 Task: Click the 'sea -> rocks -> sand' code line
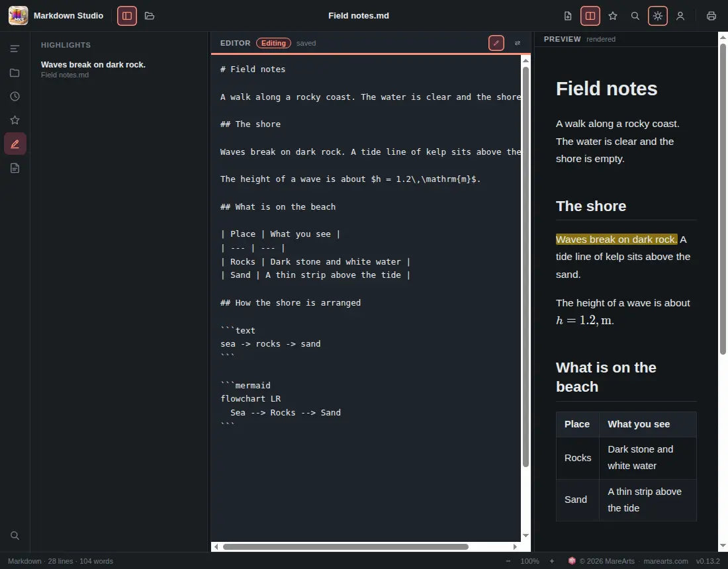click(x=270, y=344)
